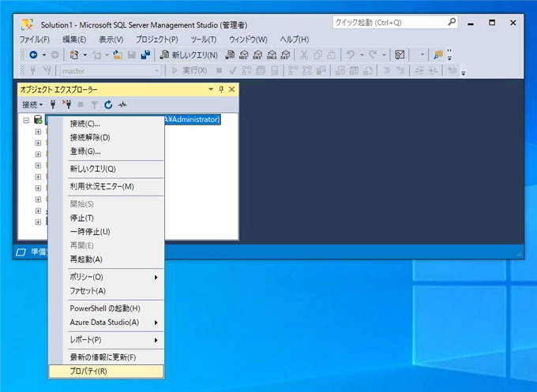Select 一時停止(U) in context menu
This screenshot has width=537, height=392.
[106, 232]
